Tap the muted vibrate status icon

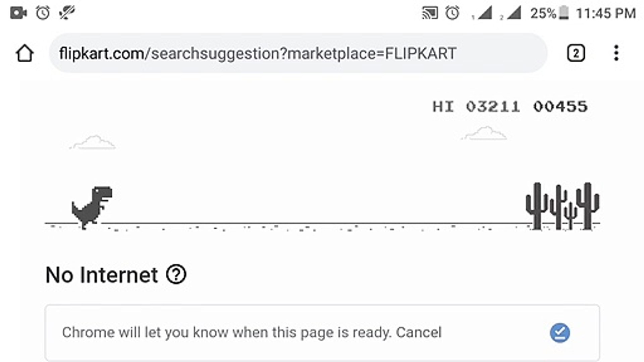[67, 13]
